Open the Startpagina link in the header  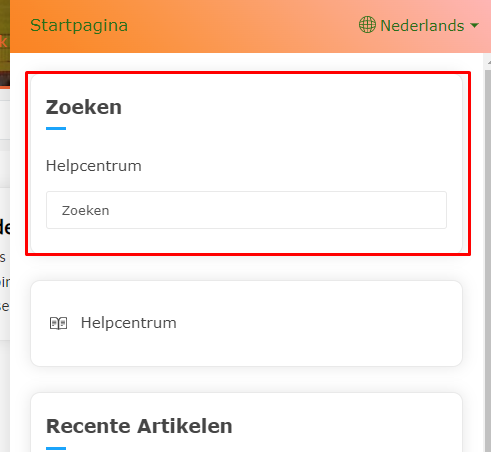pyautogui.click(x=79, y=26)
